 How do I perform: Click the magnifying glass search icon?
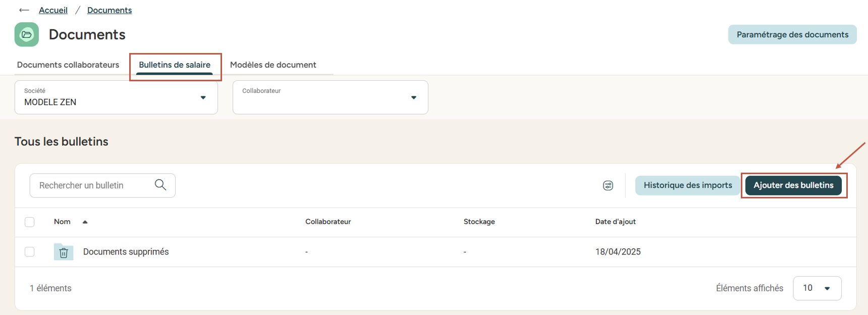(160, 185)
